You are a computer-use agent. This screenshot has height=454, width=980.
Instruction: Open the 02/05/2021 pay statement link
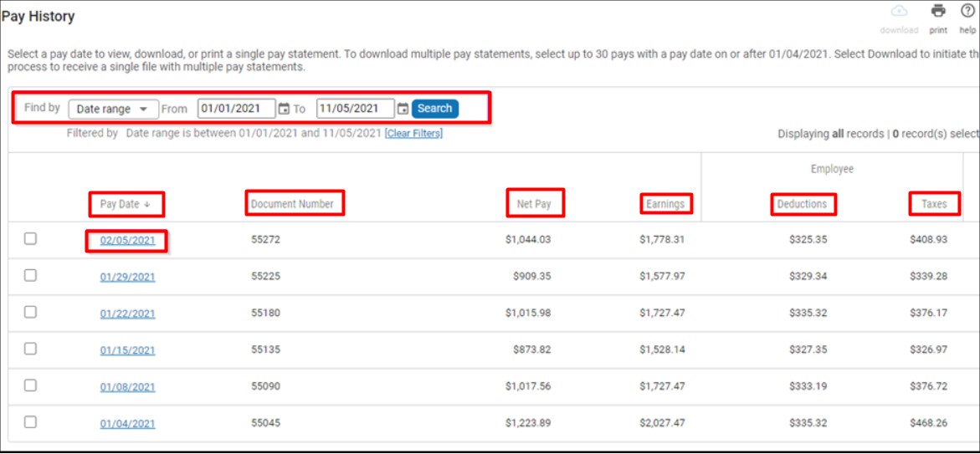click(x=127, y=241)
